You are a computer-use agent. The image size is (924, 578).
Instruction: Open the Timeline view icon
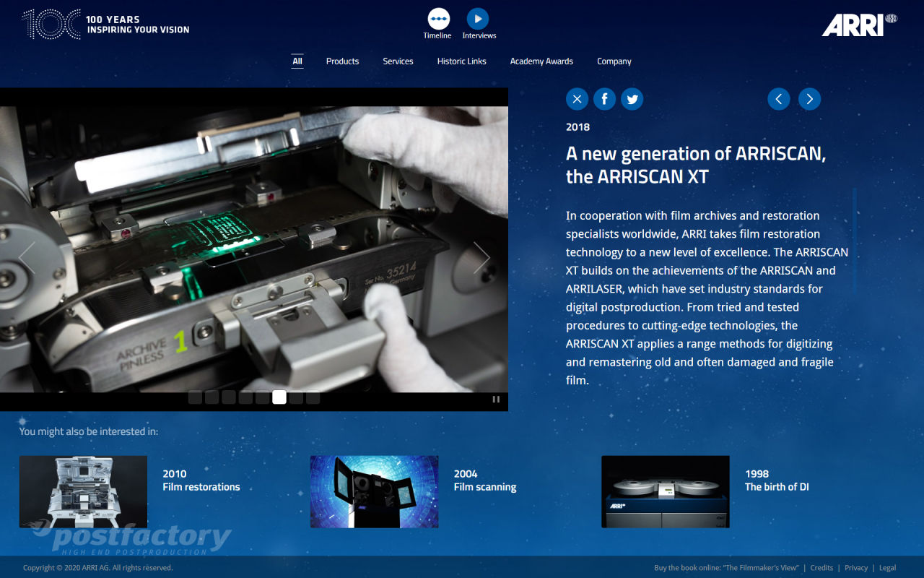pyautogui.click(x=438, y=19)
